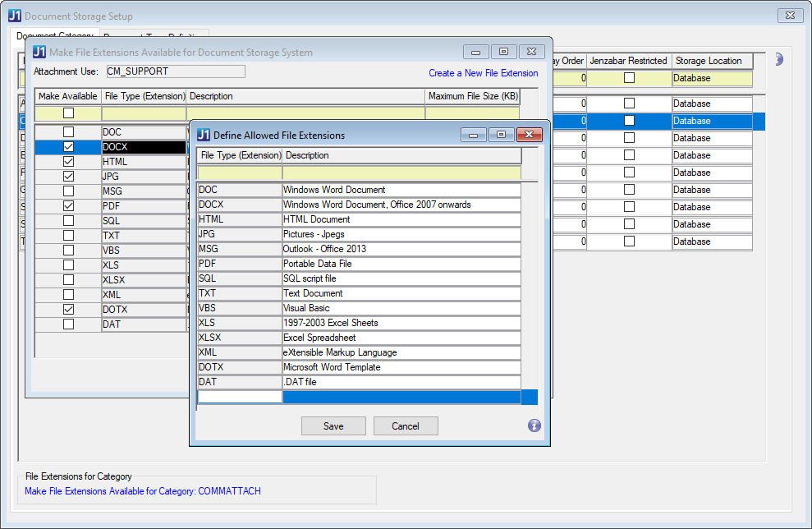Save the allowed file extensions
This screenshot has height=529, width=812.
[333, 426]
